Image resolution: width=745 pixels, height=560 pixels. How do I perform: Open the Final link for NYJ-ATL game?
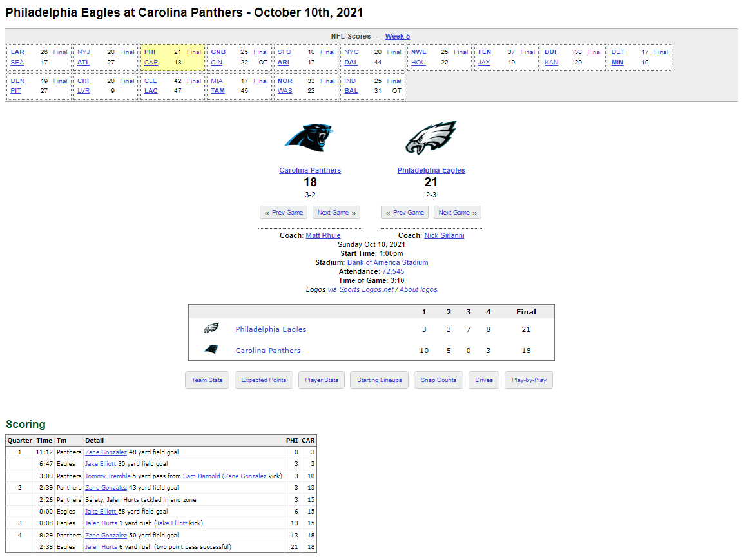click(x=127, y=52)
